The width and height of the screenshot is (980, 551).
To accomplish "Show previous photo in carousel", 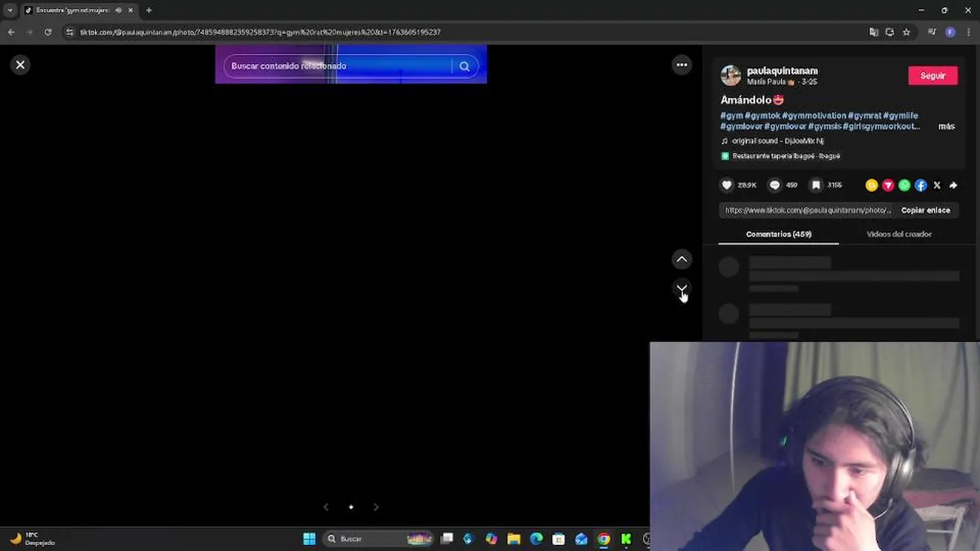I will click(326, 507).
